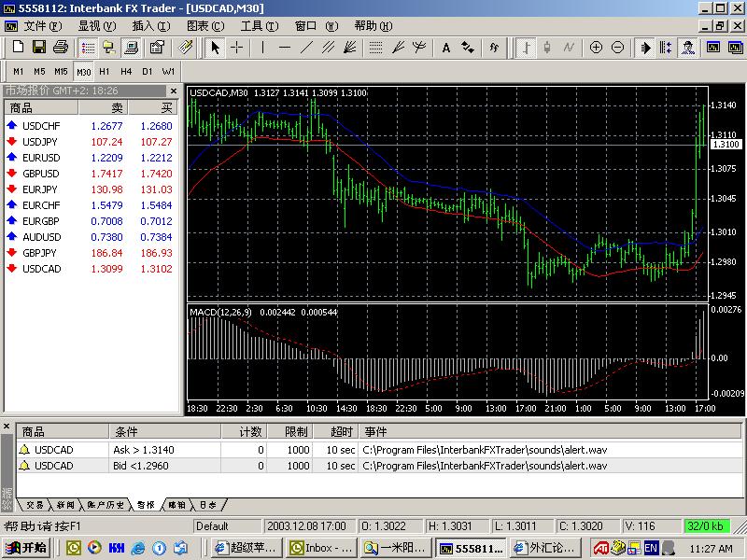This screenshot has height=560, width=747.
Task: Select the Horizontal Line tool
Action: coord(285,48)
